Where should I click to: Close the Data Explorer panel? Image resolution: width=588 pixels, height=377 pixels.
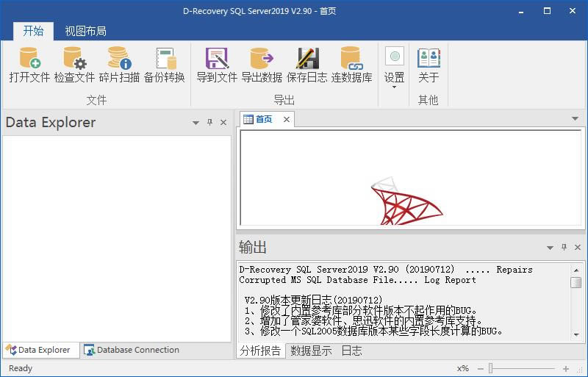[x=223, y=122]
